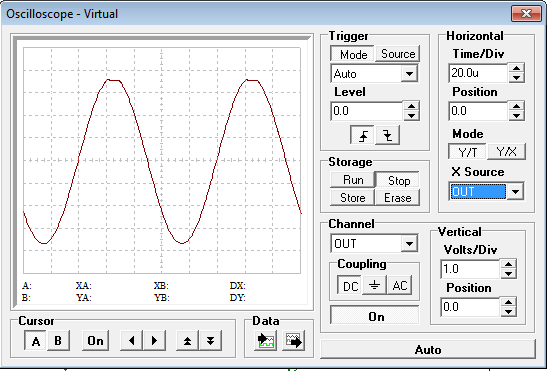Viewport: 547px width, 371px height.
Task: Increase Time/Div with up stepper arrow
Action: [516, 68]
